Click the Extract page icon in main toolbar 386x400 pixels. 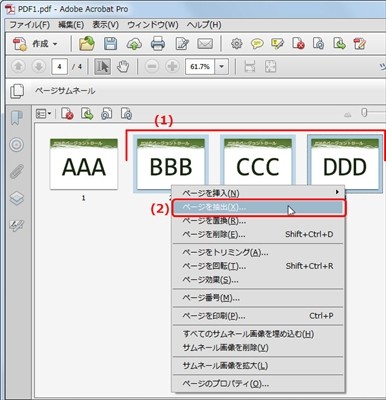coord(319,44)
